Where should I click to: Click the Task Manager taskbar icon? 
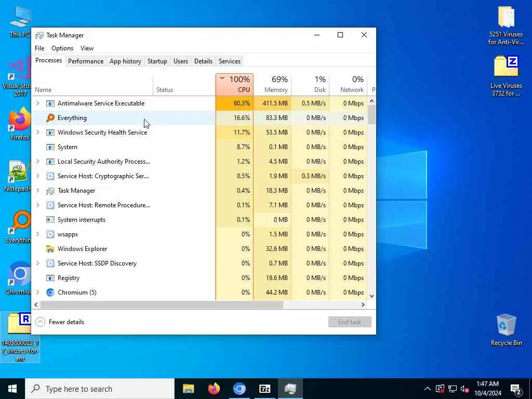290,389
